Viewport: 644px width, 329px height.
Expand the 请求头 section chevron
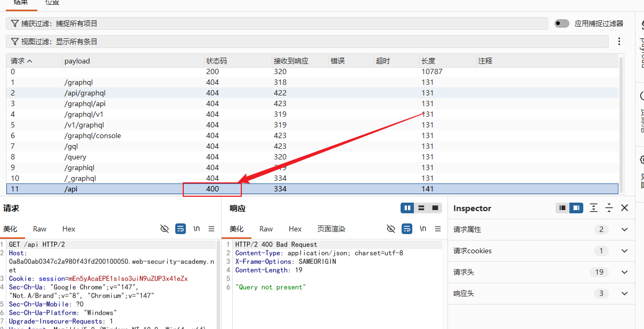pyautogui.click(x=625, y=272)
